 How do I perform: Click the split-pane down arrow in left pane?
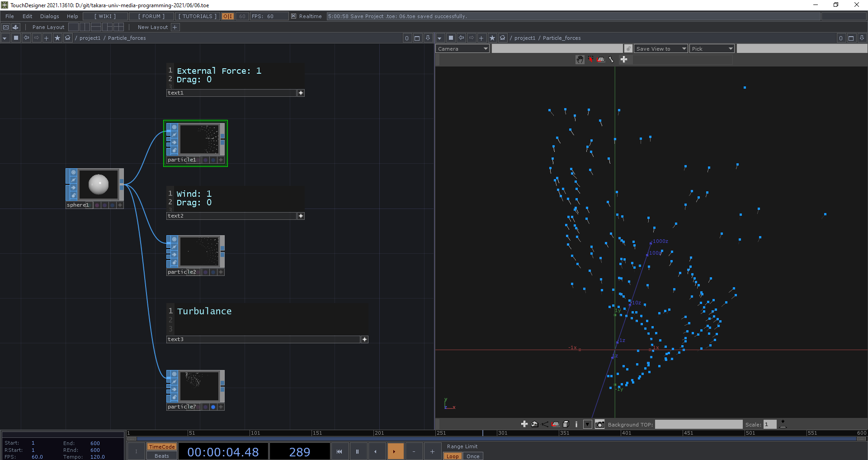(428, 38)
